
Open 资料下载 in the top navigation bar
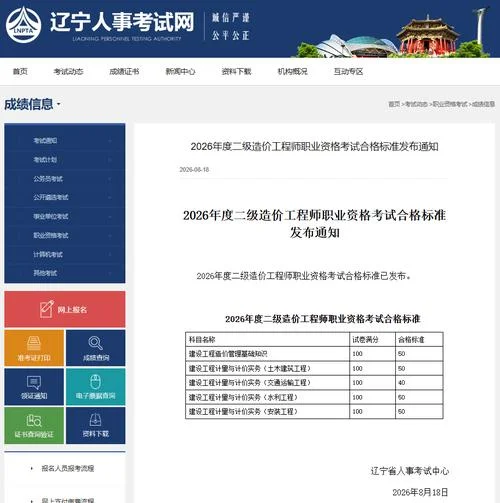(x=236, y=71)
